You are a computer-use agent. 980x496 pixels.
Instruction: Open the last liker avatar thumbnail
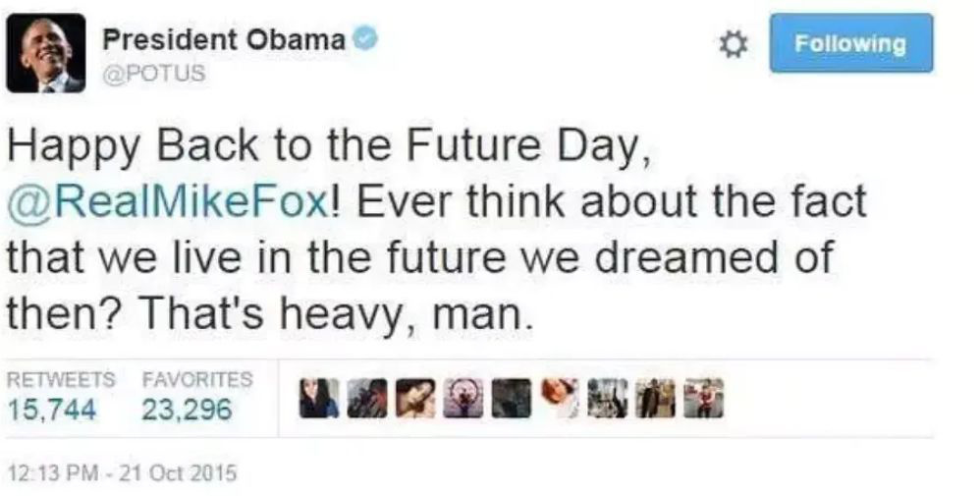pyautogui.click(x=704, y=398)
